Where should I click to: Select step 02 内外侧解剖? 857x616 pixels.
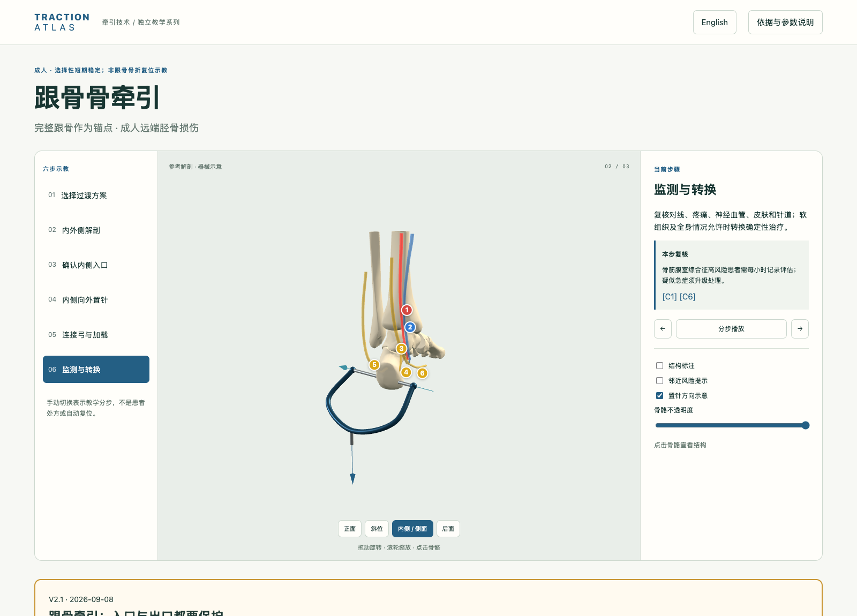pyautogui.click(x=96, y=230)
